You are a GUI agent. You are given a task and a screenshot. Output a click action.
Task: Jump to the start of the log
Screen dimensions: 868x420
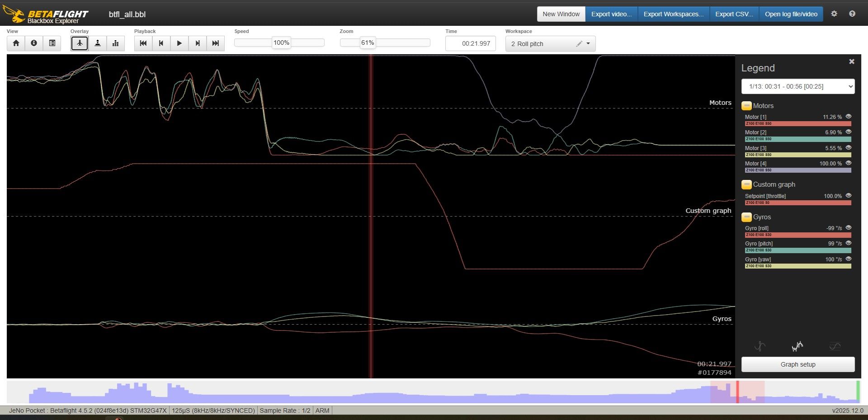click(x=143, y=43)
